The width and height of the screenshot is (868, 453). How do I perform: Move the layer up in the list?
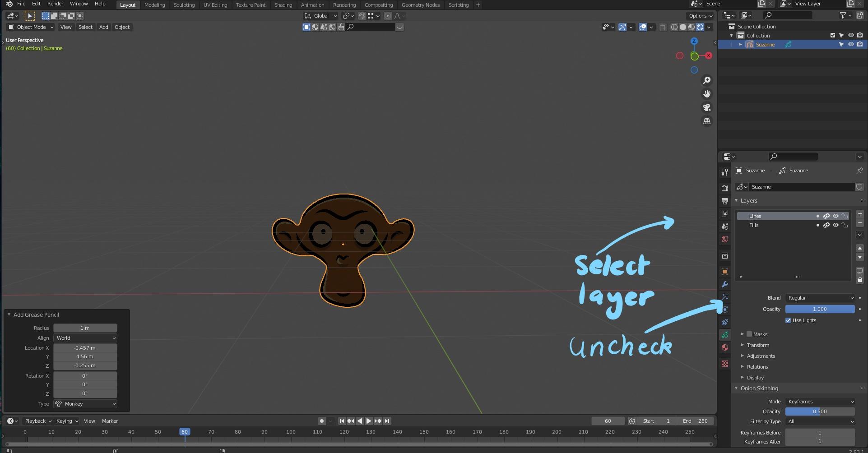click(x=860, y=248)
